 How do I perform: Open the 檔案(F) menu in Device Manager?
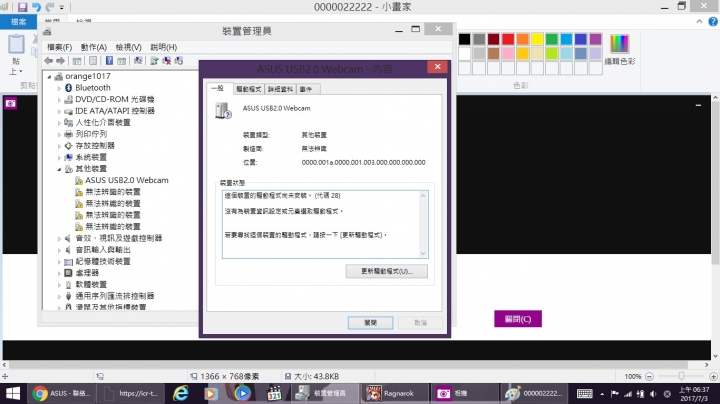coord(60,47)
